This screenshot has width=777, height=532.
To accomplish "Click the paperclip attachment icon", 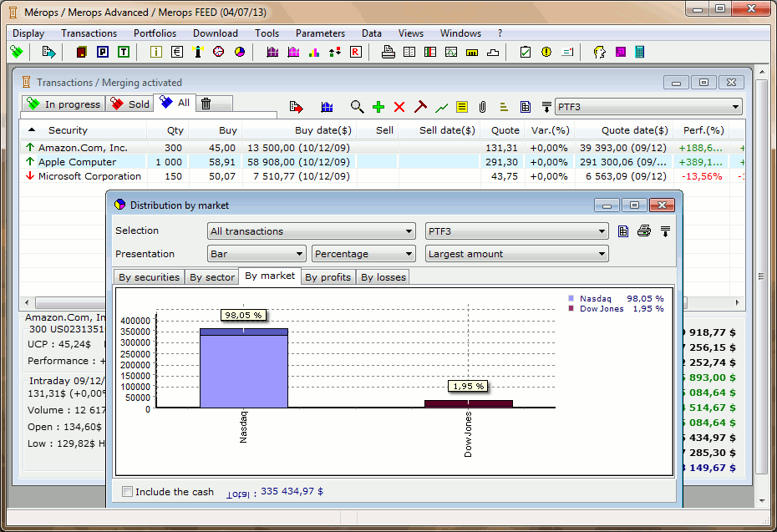I will 483,107.
